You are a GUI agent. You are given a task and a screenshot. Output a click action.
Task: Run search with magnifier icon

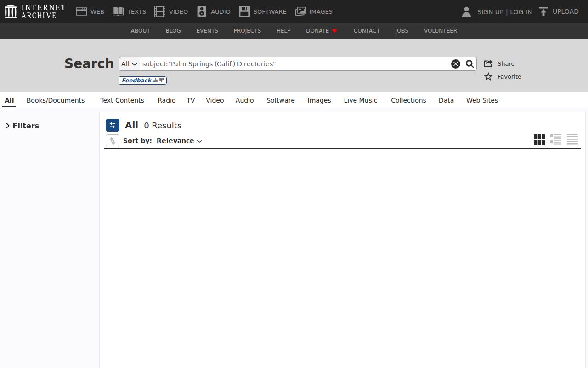(469, 64)
